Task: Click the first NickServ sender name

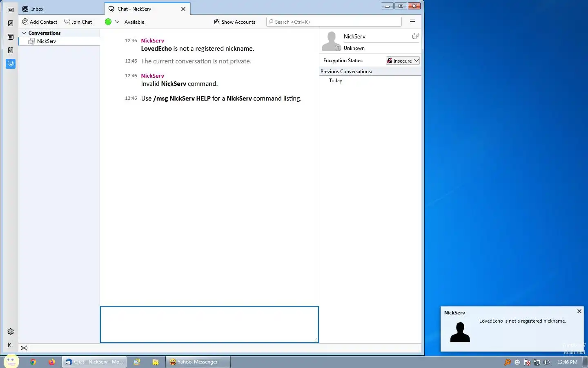Action: (153, 40)
